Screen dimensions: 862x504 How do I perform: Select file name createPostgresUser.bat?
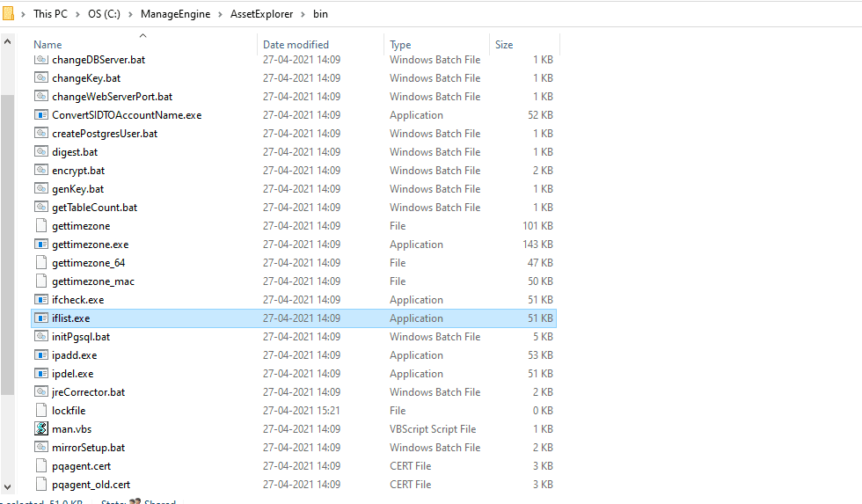pyautogui.click(x=105, y=134)
